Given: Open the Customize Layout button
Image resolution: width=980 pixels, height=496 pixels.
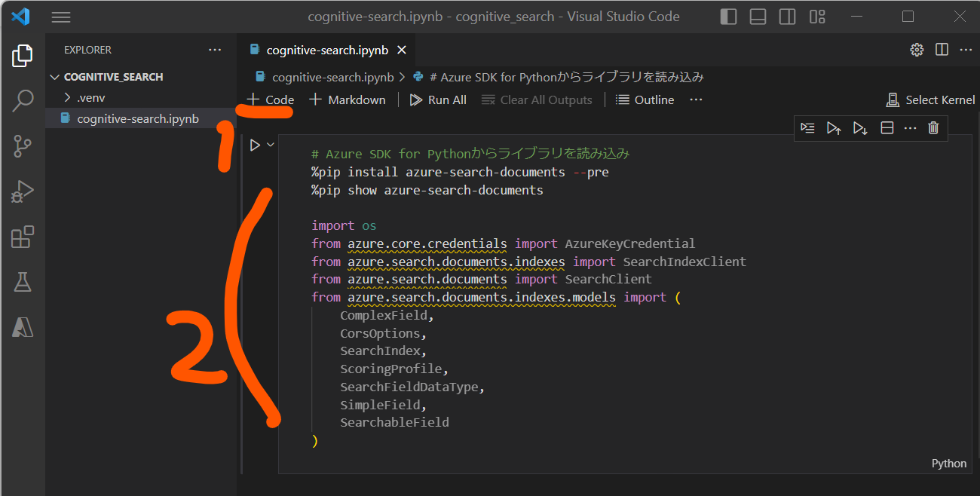Looking at the screenshot, I should point(817,17).
